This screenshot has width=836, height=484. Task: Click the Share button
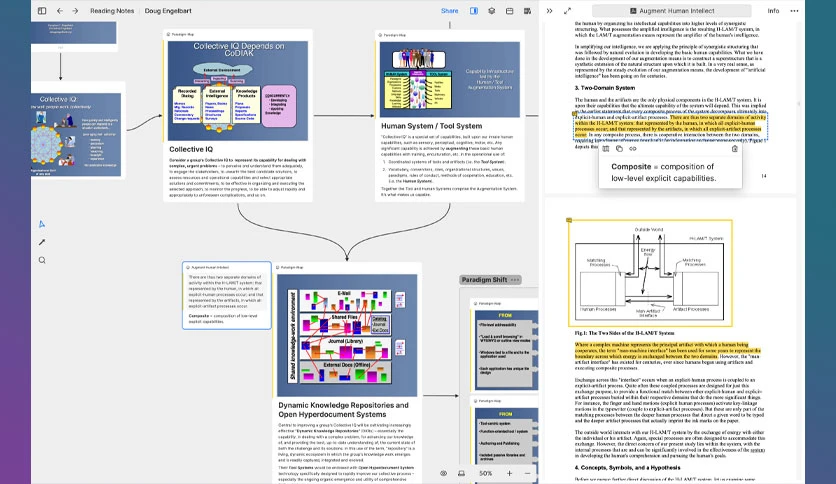point(449,11)
